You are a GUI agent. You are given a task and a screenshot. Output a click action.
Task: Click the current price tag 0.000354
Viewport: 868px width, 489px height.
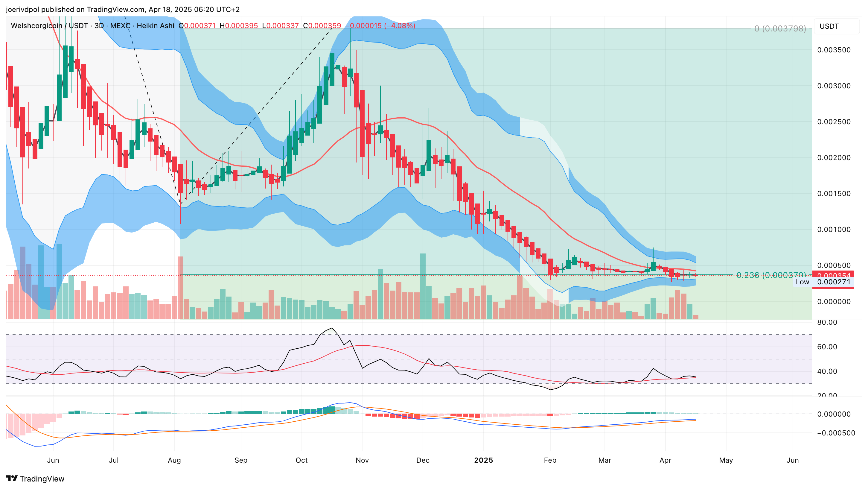(x=833, y=275)
